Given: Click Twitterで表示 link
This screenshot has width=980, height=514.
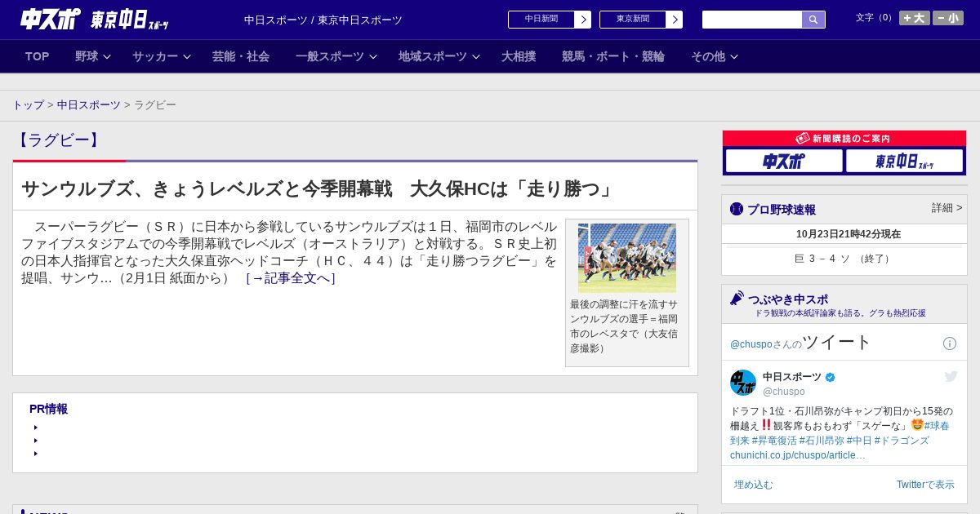Looking at the screenshot, I should [925, 485].
